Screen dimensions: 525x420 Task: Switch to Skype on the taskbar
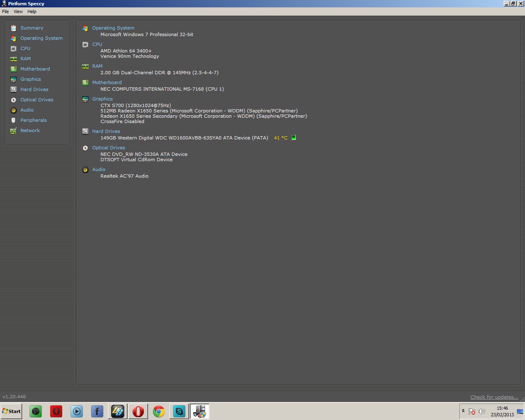179,411
